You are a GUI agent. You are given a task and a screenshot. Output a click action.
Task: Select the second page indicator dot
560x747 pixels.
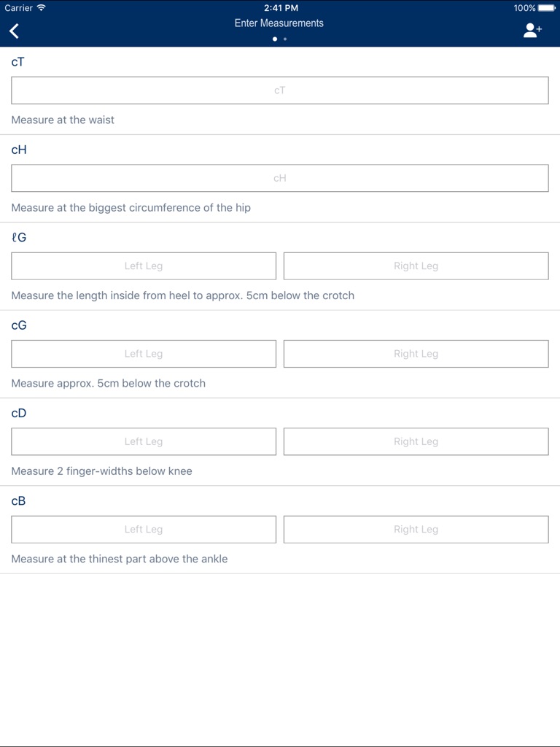(x=285, y=39)
